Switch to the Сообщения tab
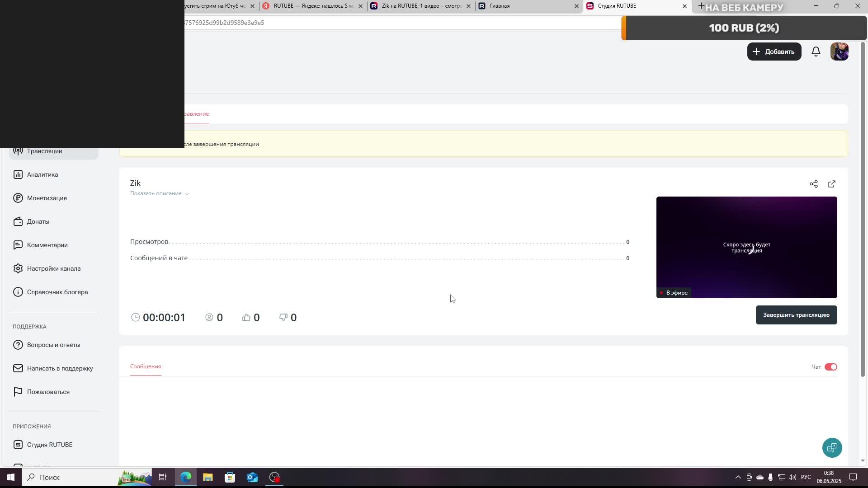Viewport: 868px width, 488px height. coord(146,366)
